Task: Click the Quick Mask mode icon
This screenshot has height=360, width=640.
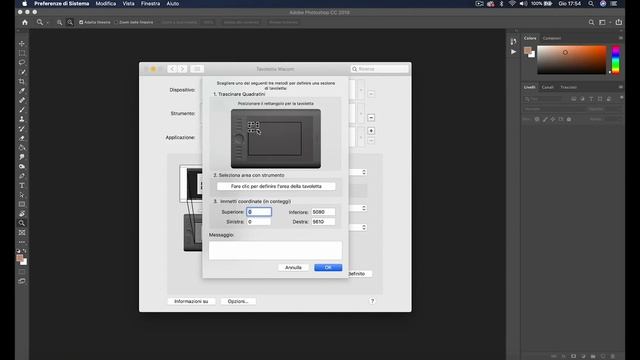Action: click(x=22, y=272)
